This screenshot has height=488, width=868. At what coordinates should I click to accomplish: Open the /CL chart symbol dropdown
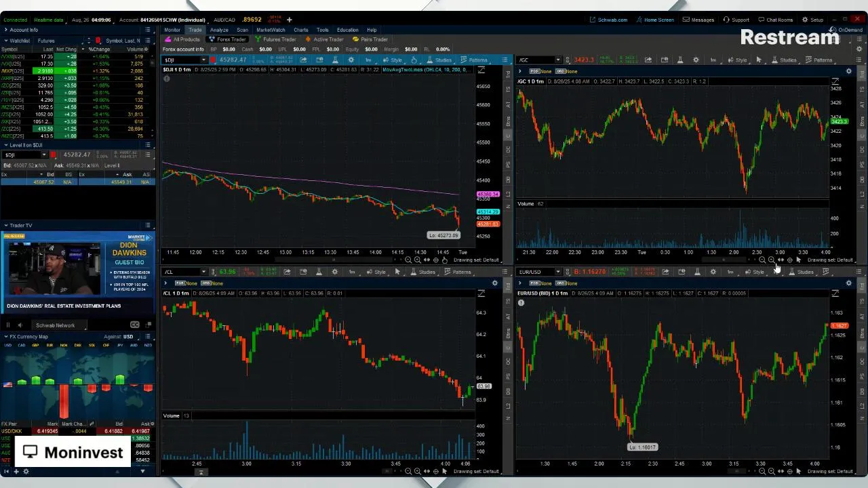tap(203, 272)
